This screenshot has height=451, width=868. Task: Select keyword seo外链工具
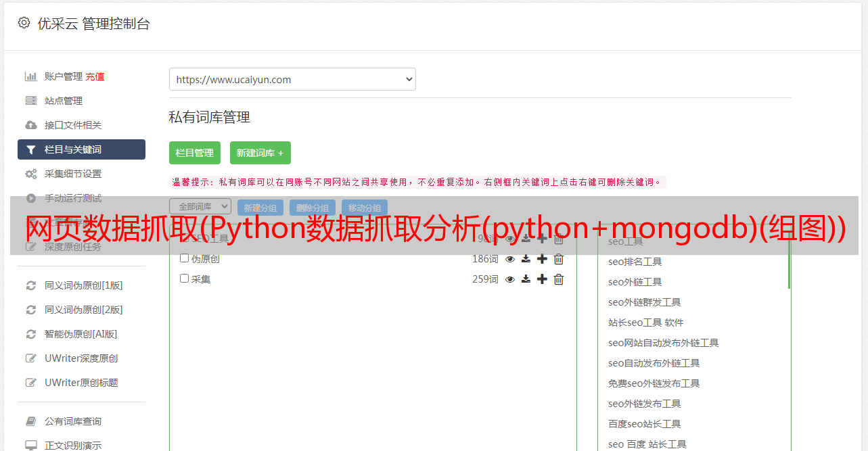(635, 282)
